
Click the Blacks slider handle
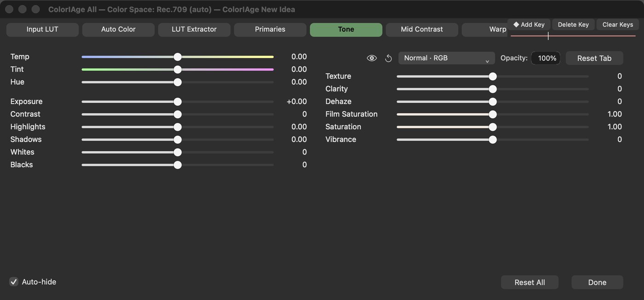[x=178, y=165]
